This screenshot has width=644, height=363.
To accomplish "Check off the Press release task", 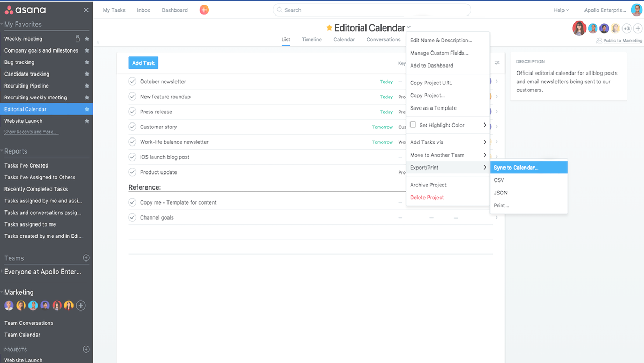I will [133, 112].
